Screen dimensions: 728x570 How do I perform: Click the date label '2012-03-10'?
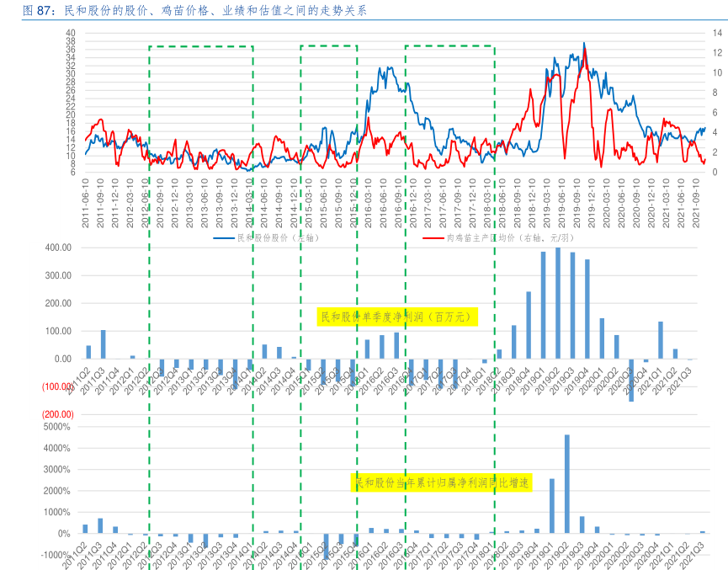pyautogui.click(x=130, y=203)
